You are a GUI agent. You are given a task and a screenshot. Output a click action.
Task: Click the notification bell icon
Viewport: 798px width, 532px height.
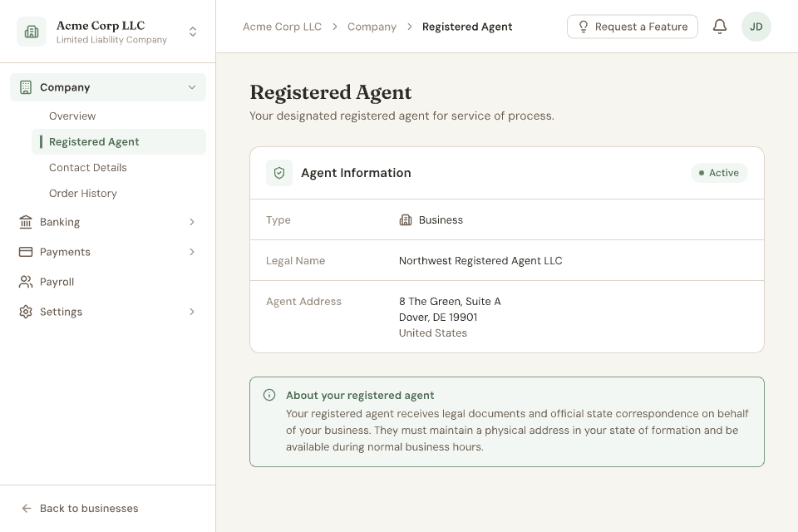(720, 27)
